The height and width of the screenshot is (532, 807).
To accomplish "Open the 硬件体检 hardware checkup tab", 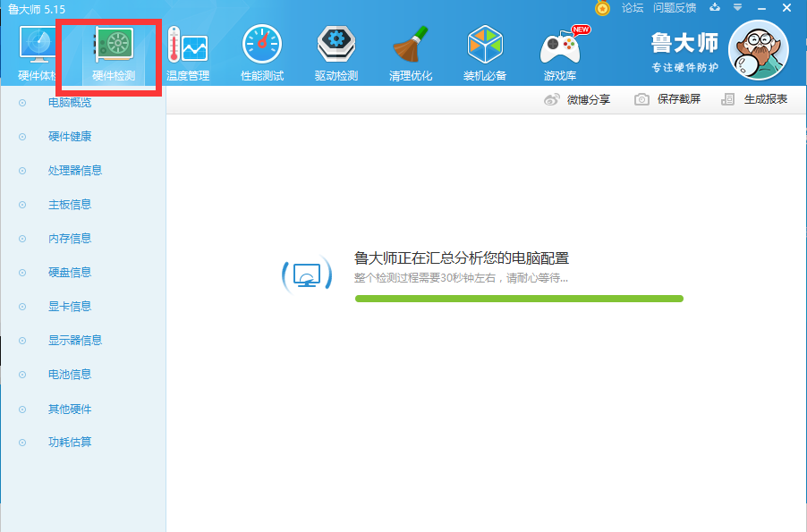I will (x=37, y=53).
